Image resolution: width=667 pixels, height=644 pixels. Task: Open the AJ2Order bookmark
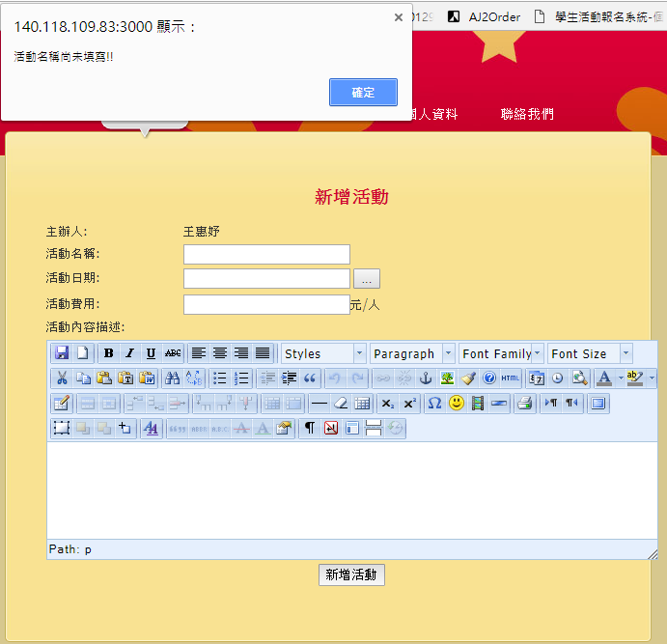pyautogui.click(x=485, y=17)
